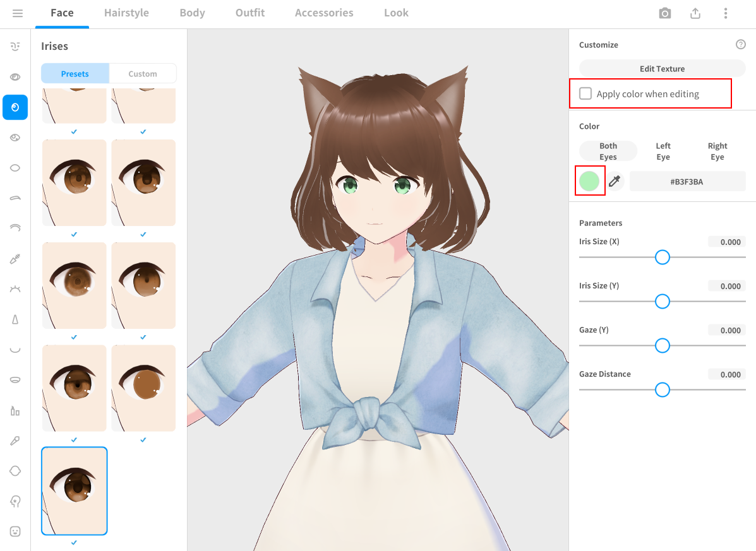This screenshot has height=551, width=756.
Task: Open the hamburger menu
Action: pyautogui.click(x=18, y=13)
